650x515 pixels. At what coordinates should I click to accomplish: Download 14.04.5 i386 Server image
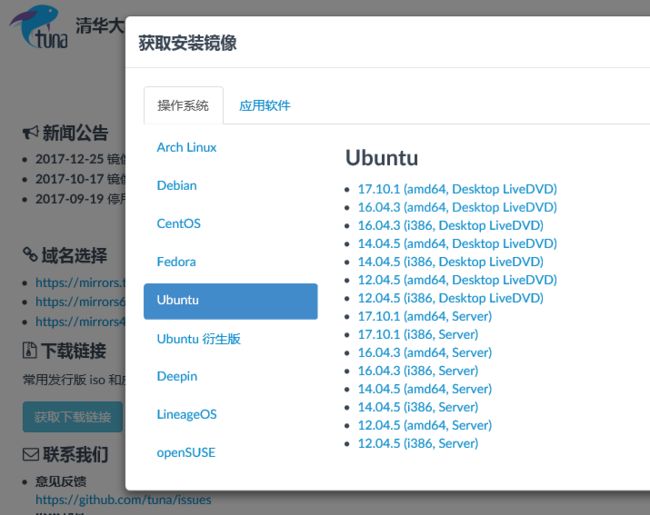pyautogui.click(x=418, y=407)
